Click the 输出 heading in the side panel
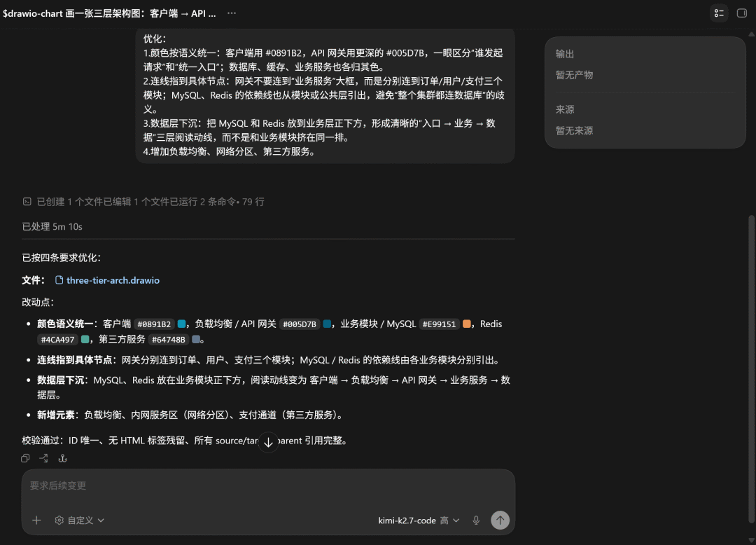This screenshot has height=545, width=756. point(565,54)
